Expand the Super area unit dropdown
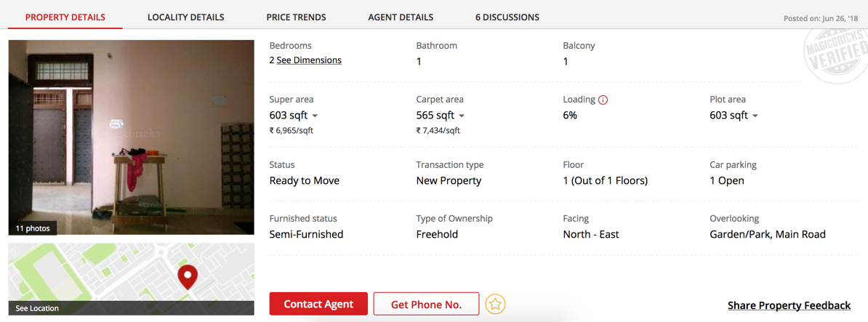Screen dimensions: 868x322 tap(315, 116)
